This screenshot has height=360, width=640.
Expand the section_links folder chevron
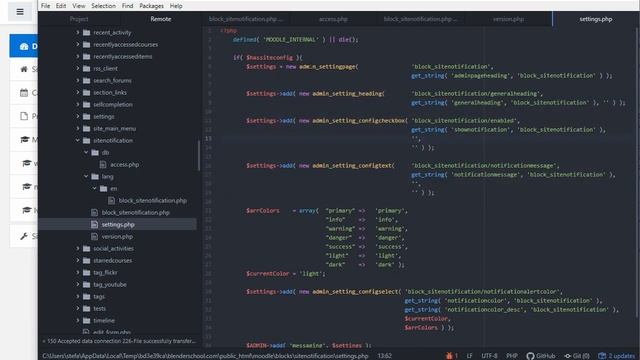tap(78, 92)
